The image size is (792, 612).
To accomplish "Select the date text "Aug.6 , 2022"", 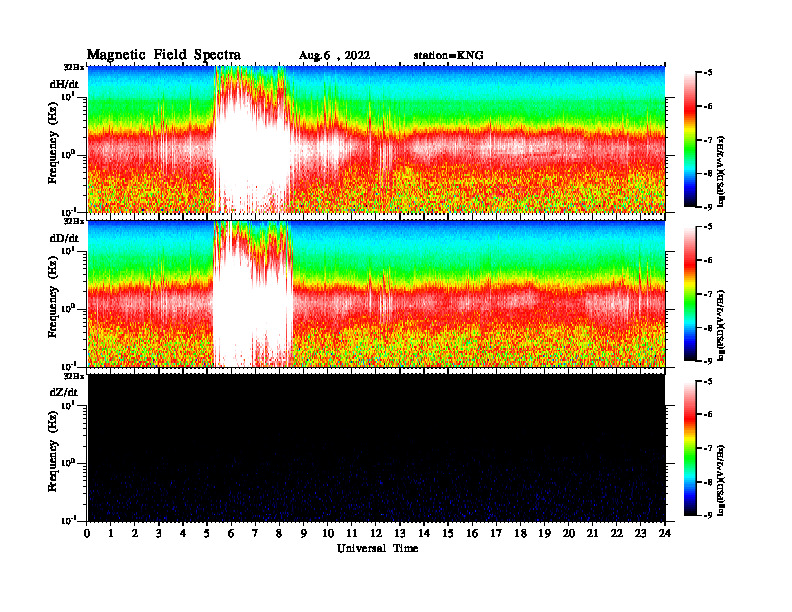I will (x=334, y=56).
